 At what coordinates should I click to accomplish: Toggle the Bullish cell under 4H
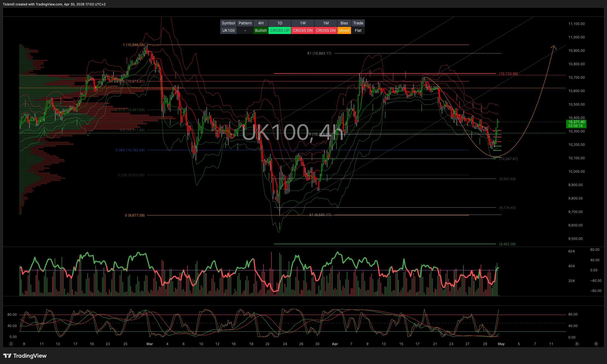[x=261, y=30]
